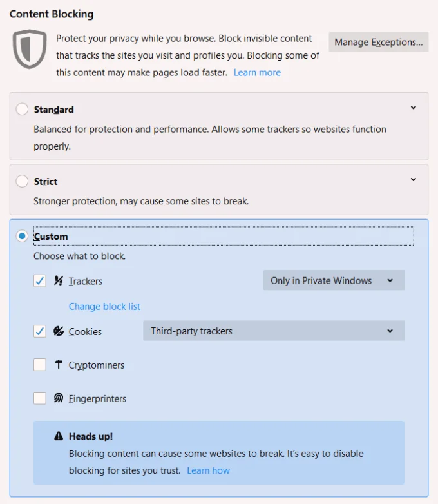
Task: Click the Fingerprinters fingerprint icon
Action: pos(59,398)
